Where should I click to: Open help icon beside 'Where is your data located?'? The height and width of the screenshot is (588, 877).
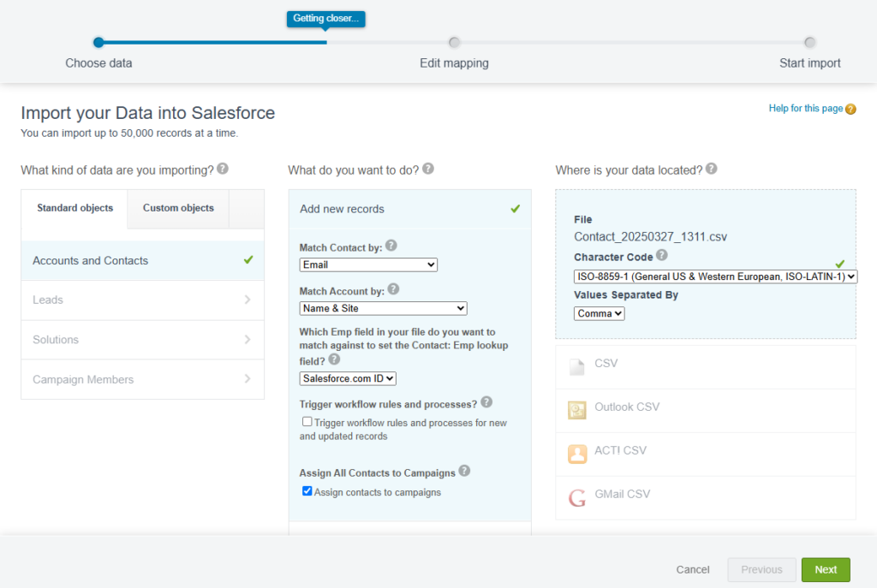point(712,169)
